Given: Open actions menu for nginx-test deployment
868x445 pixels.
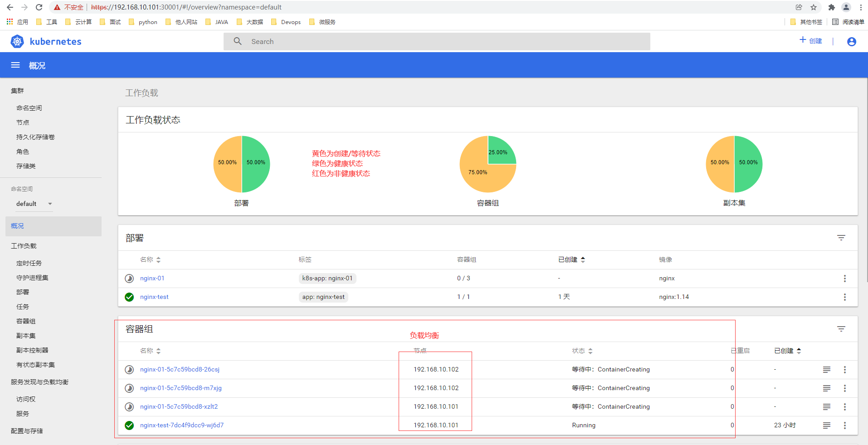Looking at the screenshot, I should (845, 297).
